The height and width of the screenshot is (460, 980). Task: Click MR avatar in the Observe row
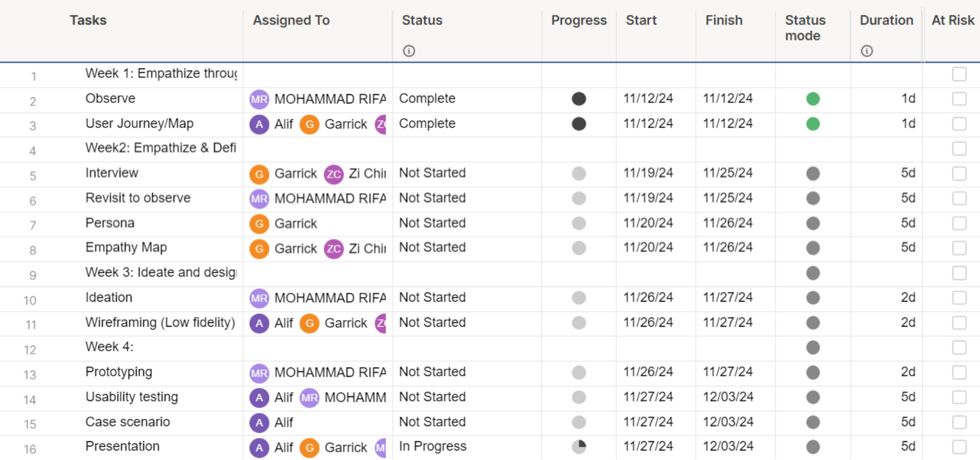click(x=259, y=99)
